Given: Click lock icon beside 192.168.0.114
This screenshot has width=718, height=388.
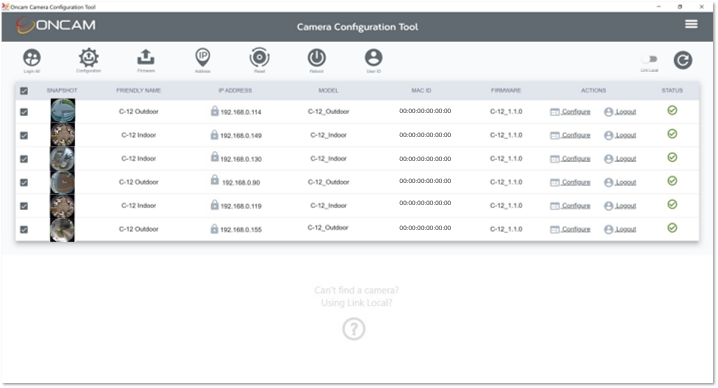Looking at the screenshot, I should point(214,110).
